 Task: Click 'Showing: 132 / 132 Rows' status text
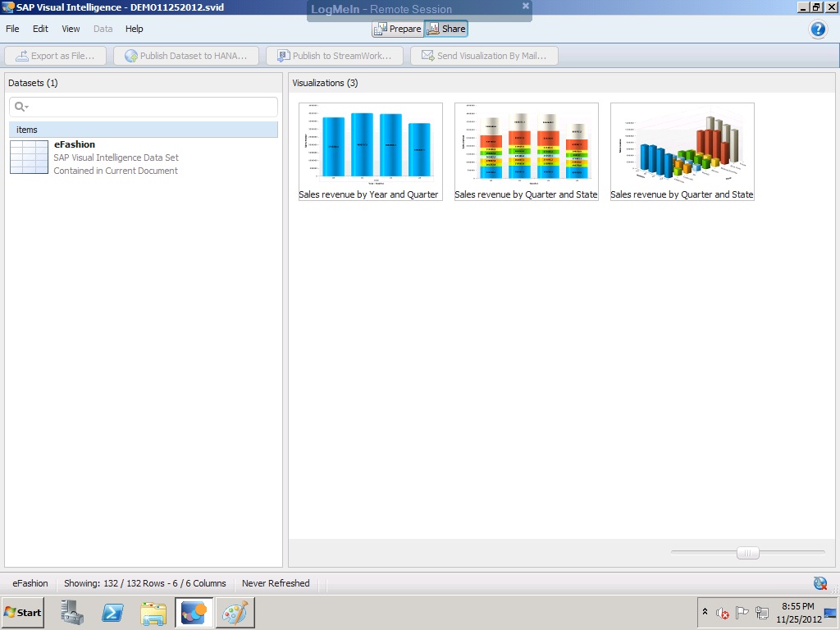[x=144, y=583]
